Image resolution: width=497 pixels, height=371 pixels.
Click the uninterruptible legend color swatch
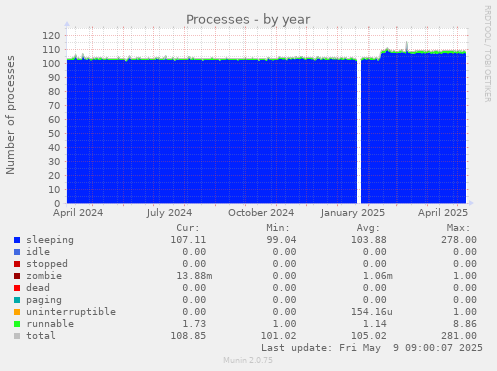click(17, 312)
